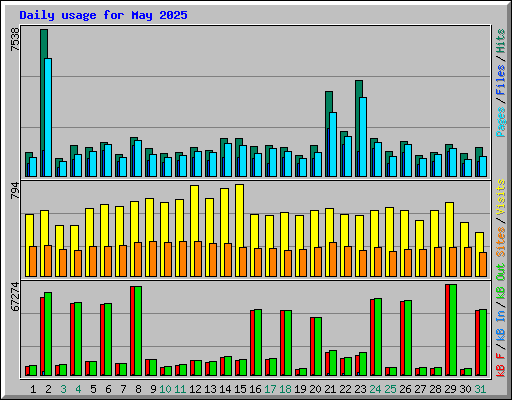Click the green day 25 label
This screenshot has height=400, width=512.
click(x=390, y=389)
